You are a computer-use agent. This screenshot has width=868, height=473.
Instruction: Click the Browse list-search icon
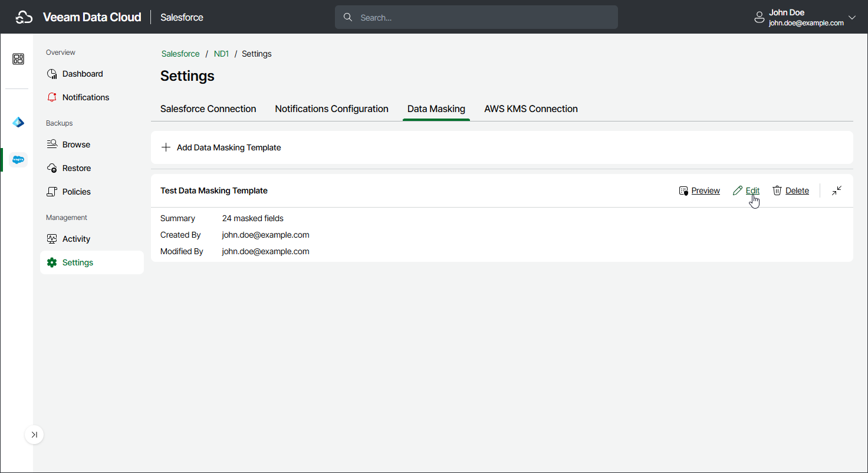pos(52,144)
